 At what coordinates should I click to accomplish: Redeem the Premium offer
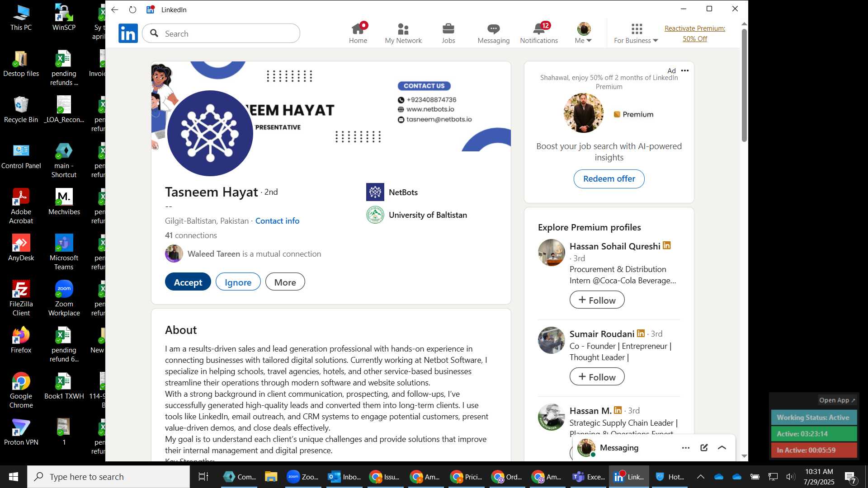[x=609, y=179]
